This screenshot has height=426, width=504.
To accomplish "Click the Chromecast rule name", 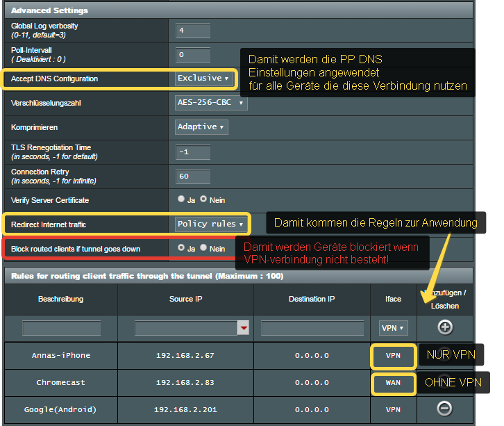I will click(x=61, y=382).
